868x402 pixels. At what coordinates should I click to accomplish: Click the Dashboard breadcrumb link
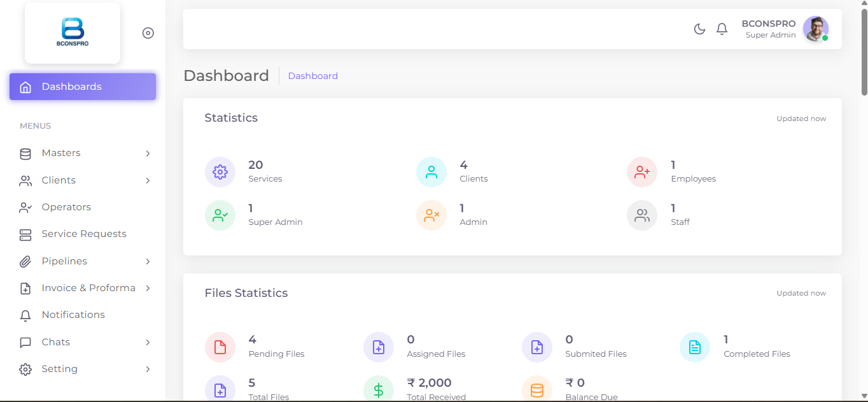point(313,76)
